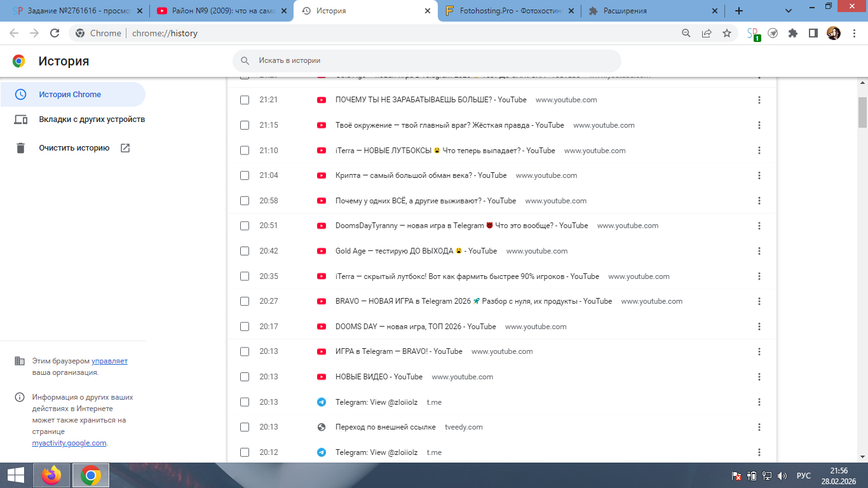Viewport: 868px width, 488px height.
Task: Close the Fotohosting.Pro tab
Action: 571,11
